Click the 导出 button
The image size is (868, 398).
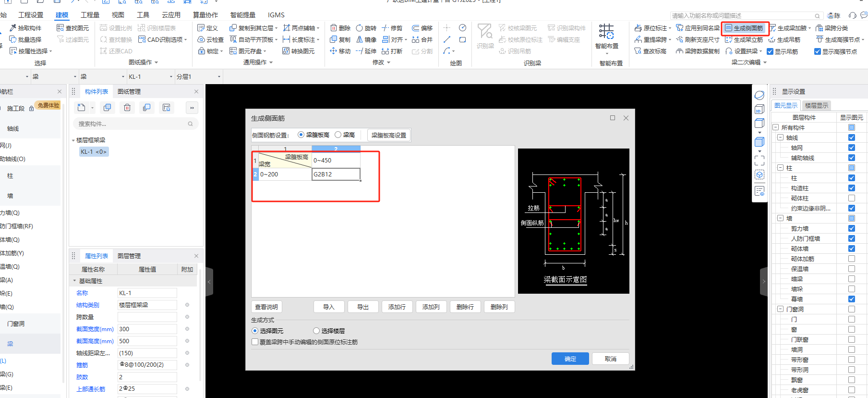pyautogui.click(x=362, y=307)
